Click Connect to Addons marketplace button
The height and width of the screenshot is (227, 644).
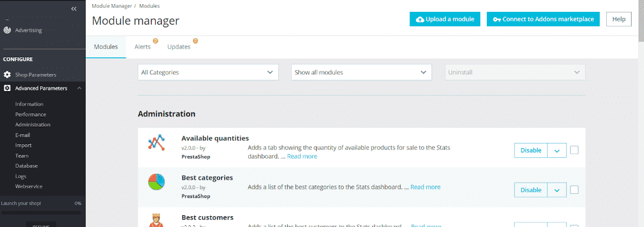[x=543, y=19]
